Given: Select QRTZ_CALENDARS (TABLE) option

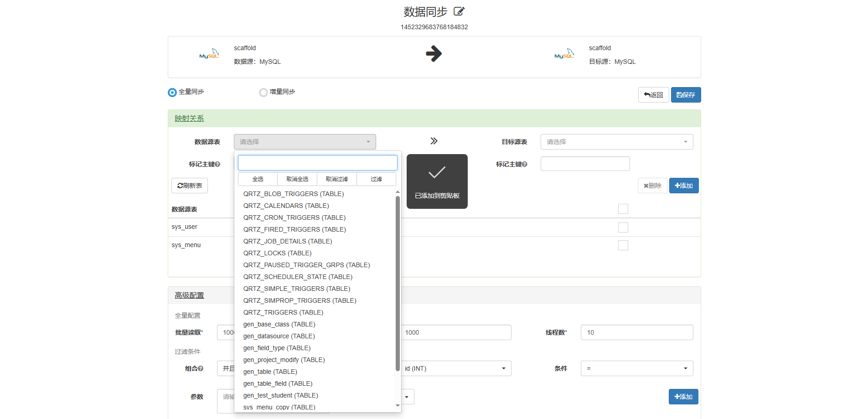Looking at the screenshot, I should pyautogui.click(x=315, y=206).
